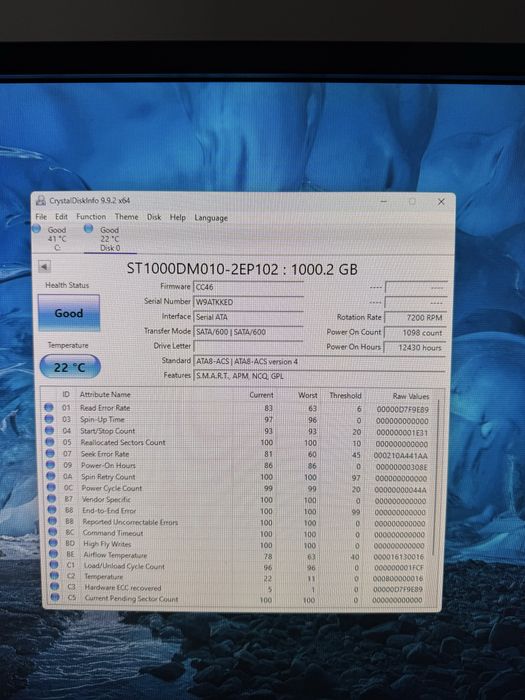The image size is (525, 700).
Task: Click the 22 °C temperature button
Action: [70, 367]
